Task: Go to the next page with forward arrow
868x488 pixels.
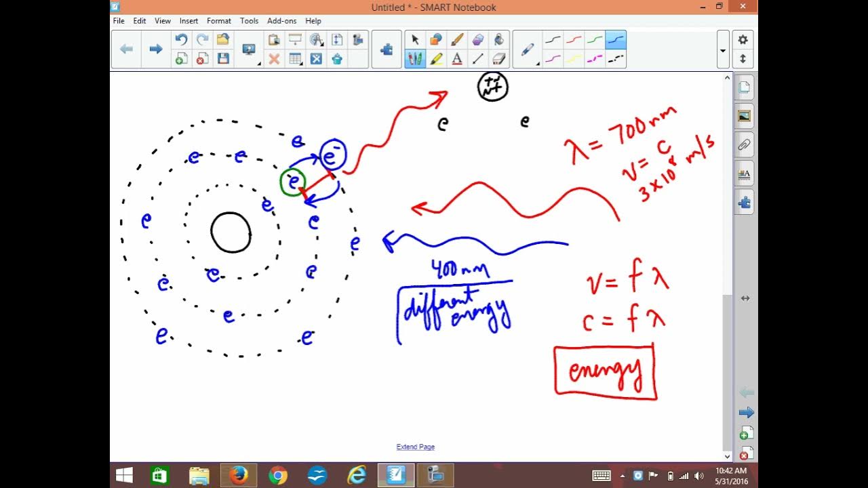Action: pos(156,49)
